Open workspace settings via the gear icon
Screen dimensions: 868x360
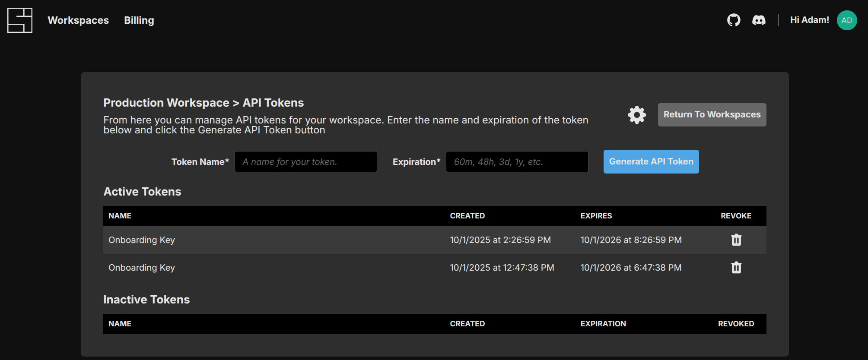coord(637,115)
